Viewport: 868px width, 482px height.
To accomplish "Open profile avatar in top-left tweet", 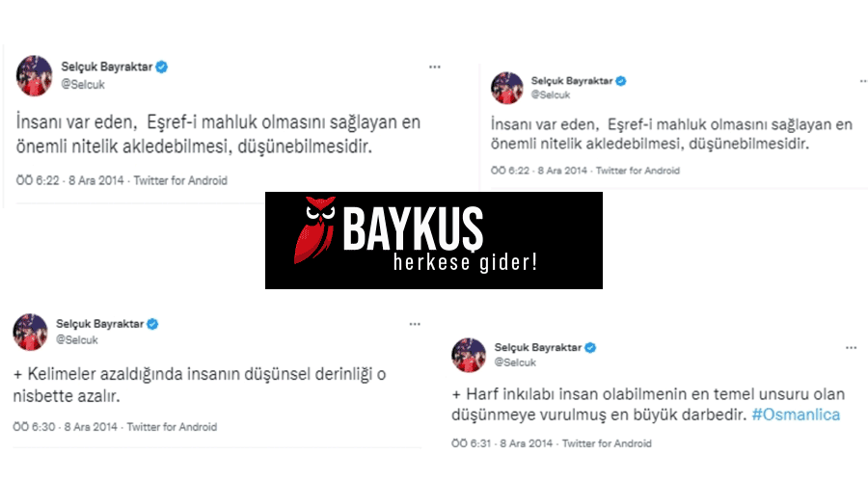I will pyautogui.click(x=34, y=76).
